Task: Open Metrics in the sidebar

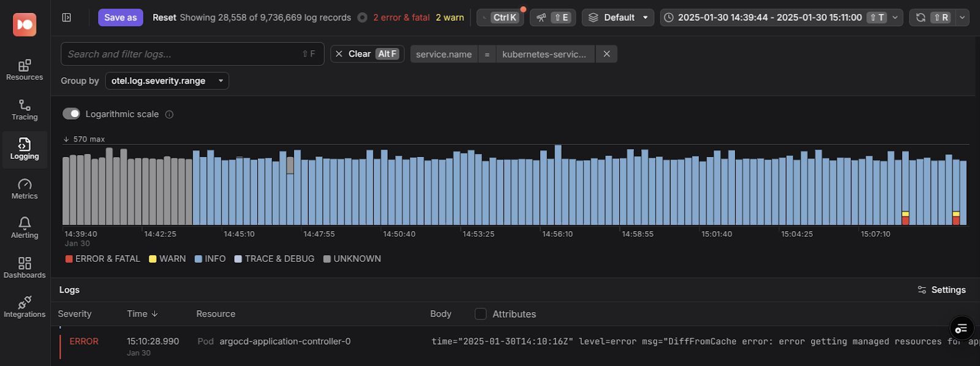Action: pyautogui.click(x=24, y=189)
